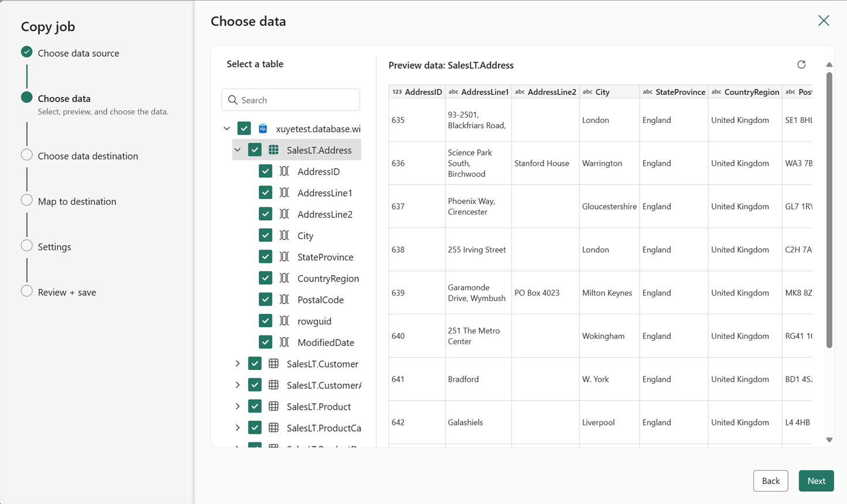This screenshot has width=847, height=504.
Task: Deselect the SalesLT.Customer table checkbox
Action: (255, 364)
